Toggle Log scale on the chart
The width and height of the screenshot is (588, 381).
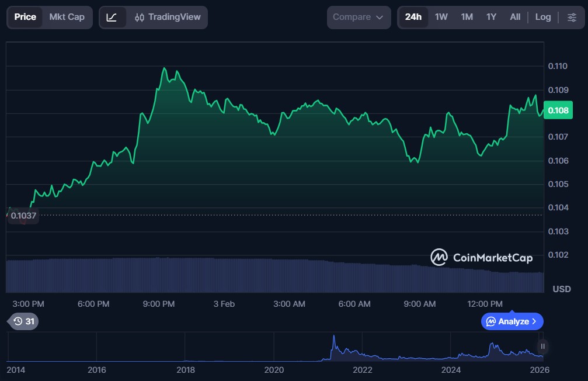(x=542, y=18)
